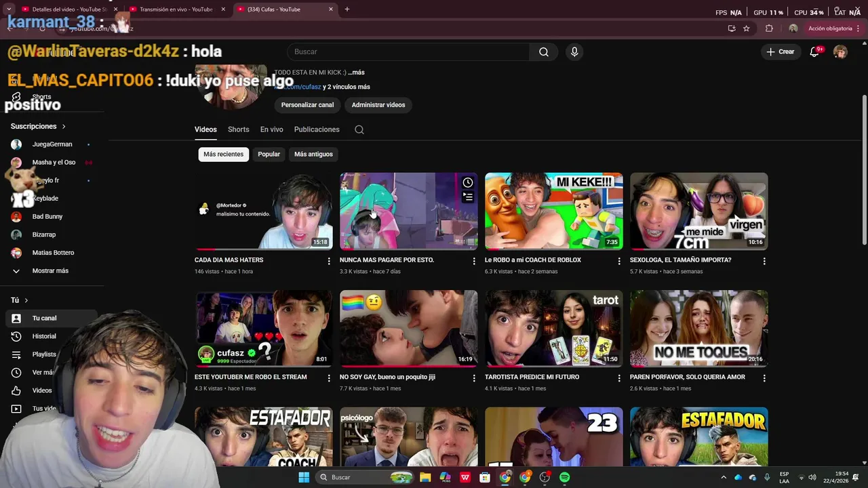This screenshot has height=488, width=868.
Task: Open Matias Bottero subscription channel
Action: pos(53,253)
